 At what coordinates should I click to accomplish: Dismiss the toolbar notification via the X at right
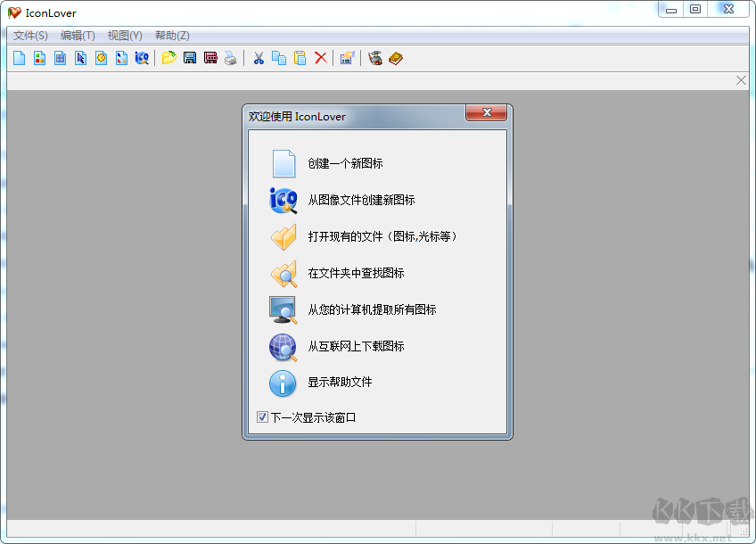pyautogui.click(x=741, y=79)
